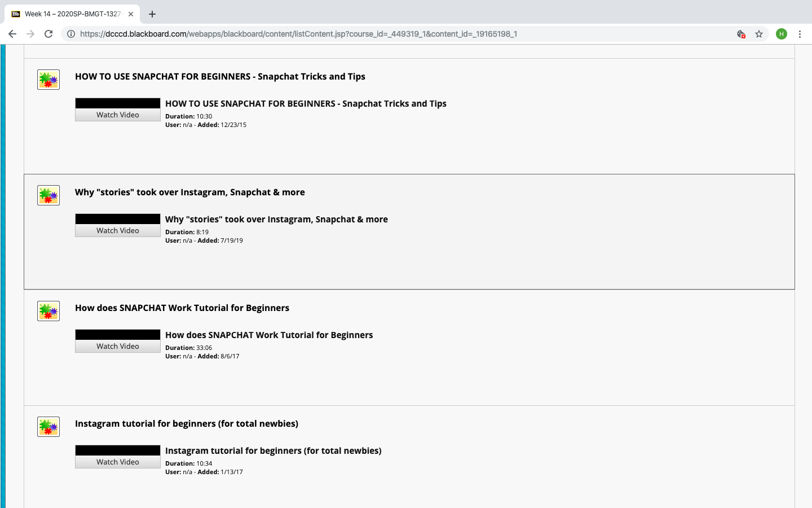Screen dimensions: 812x508
Task: Click Added 7/19/19 line
Action: (204, 240)
